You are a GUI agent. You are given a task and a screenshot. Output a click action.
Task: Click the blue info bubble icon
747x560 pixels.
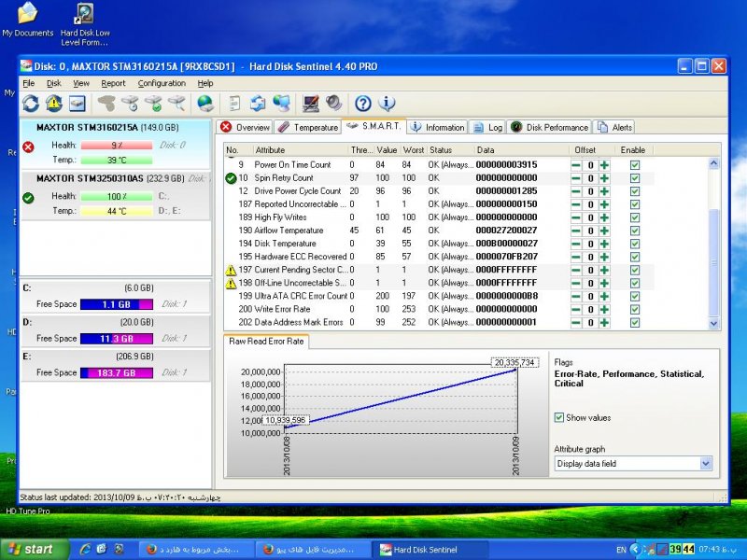pos(387,104)
